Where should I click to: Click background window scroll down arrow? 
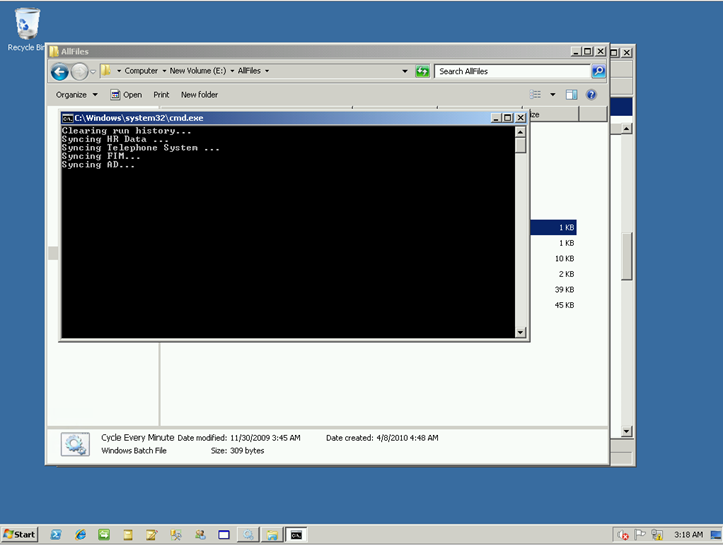pos(626,431)
